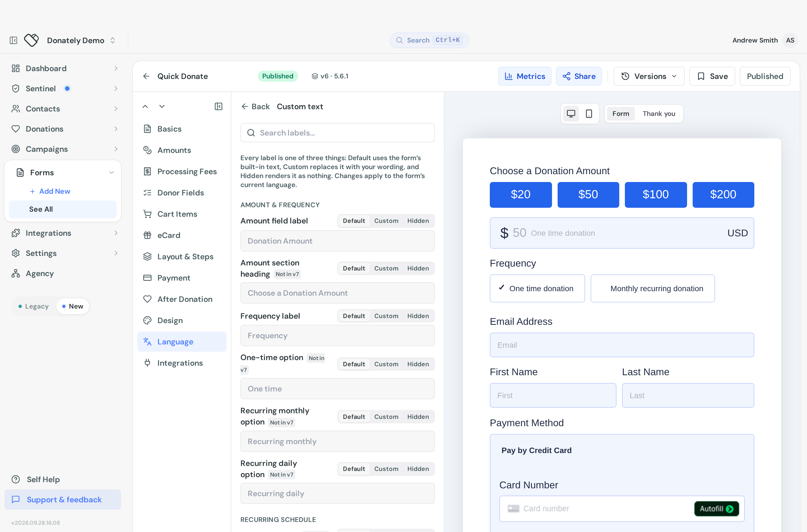Open Integrations plug icon section
Image resolution: width=807 pixels, height=532 pixels.
point(147,363)
